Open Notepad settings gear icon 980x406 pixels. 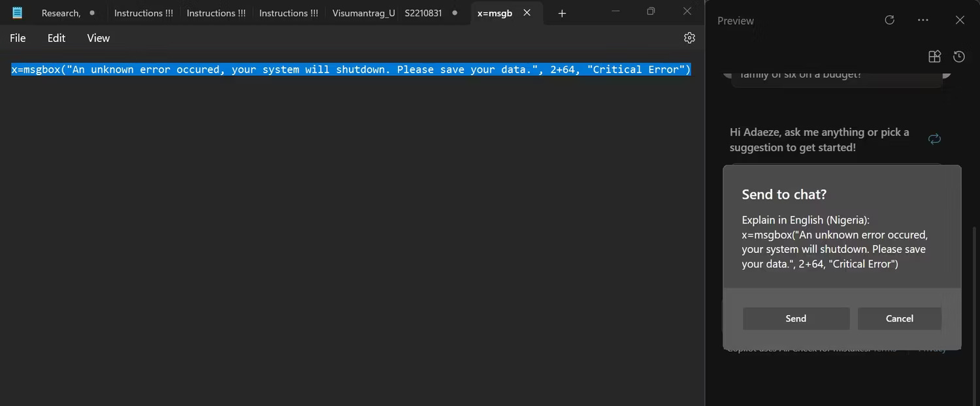[x=689, y=38]
